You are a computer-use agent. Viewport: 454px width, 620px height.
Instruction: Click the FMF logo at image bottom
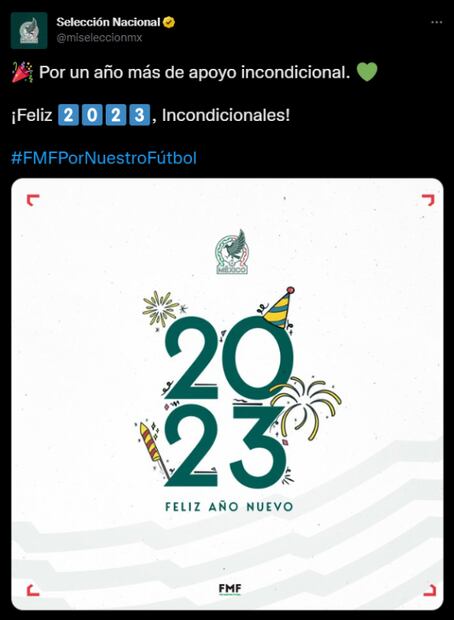tap(230, 589)
